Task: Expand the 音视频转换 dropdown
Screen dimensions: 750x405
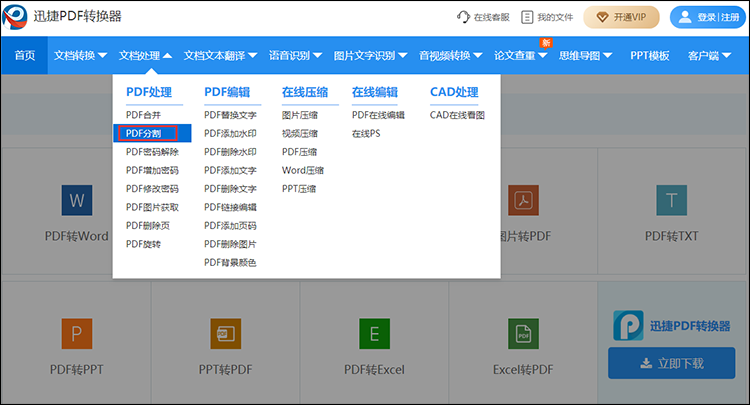Action: (x=451, y=55)
